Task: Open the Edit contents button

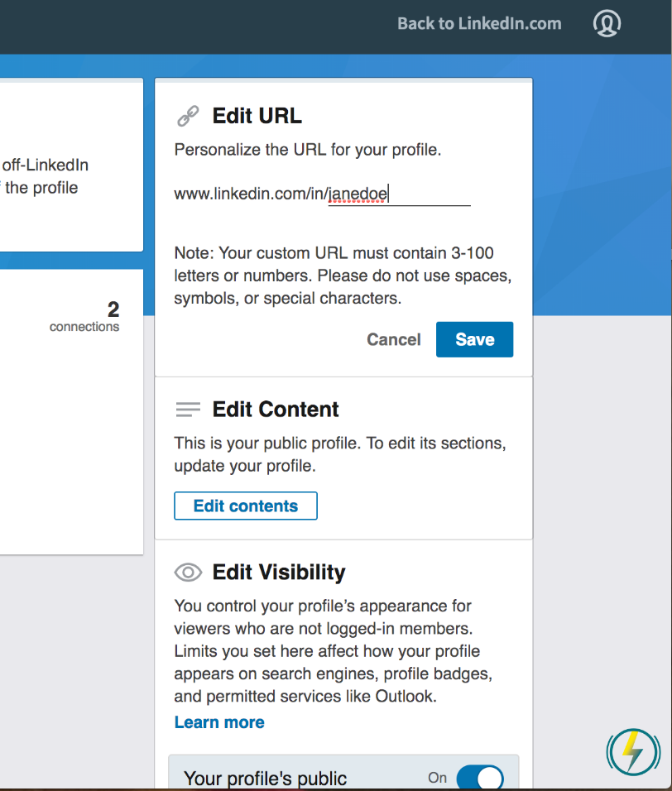Action: pos(246,506)
